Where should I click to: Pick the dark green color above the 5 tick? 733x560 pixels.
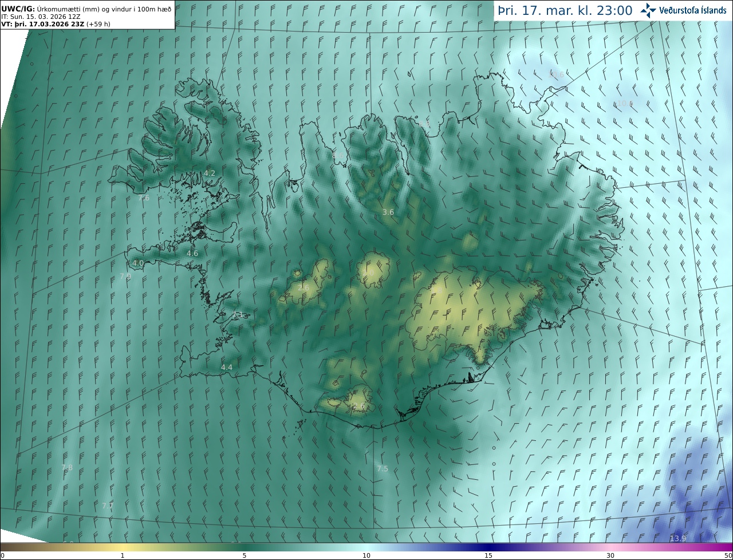click(x=245, y=547)
